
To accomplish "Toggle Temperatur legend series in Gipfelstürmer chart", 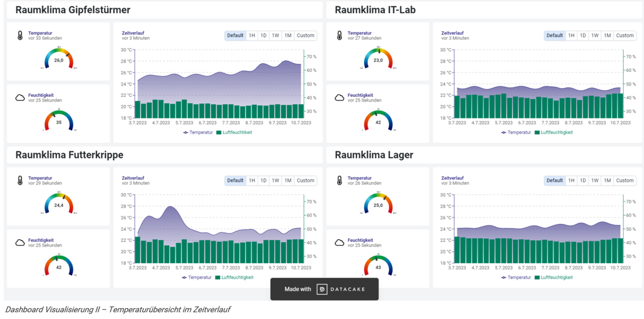I will [198, 132].
